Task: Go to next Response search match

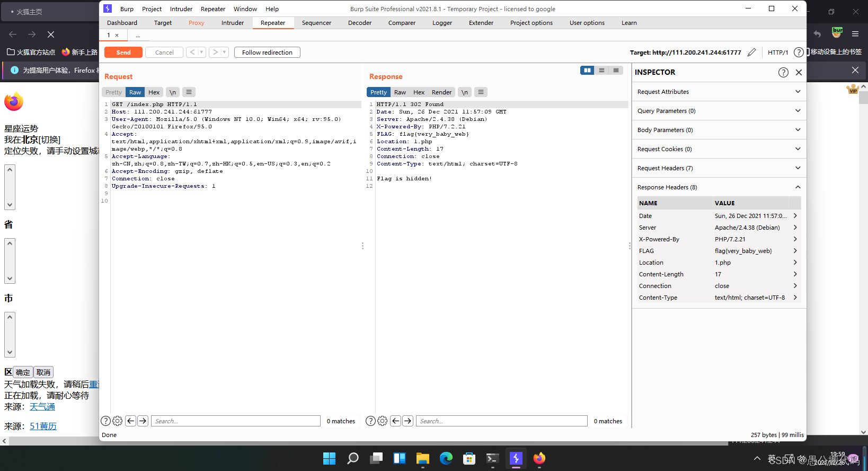Action: tap(408, 421)
